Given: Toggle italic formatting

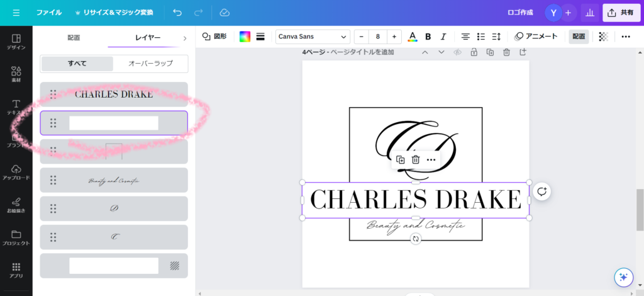Looking at the screenshot, I should tap(443, 37).
